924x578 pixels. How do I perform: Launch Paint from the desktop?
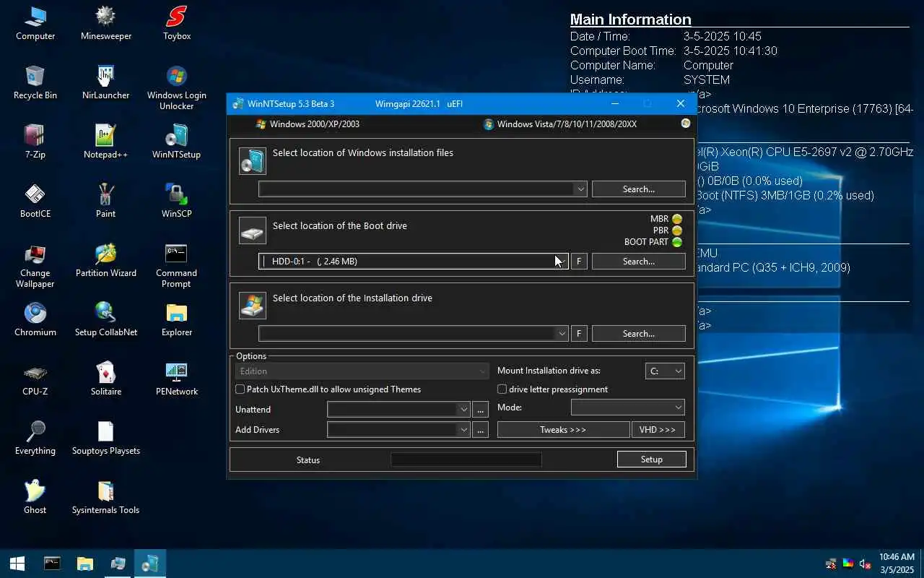point(105,201)
